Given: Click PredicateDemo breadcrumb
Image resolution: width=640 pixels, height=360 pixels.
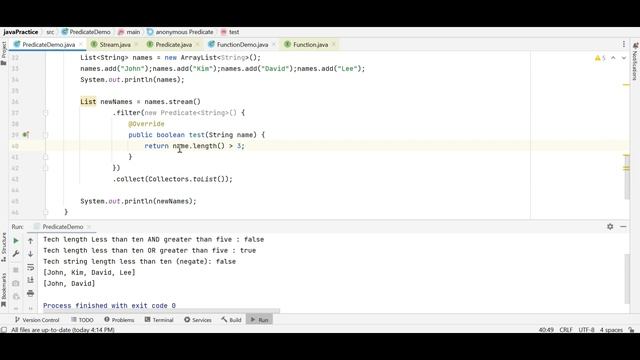Looking at the screenshot, I should [86, 32].
